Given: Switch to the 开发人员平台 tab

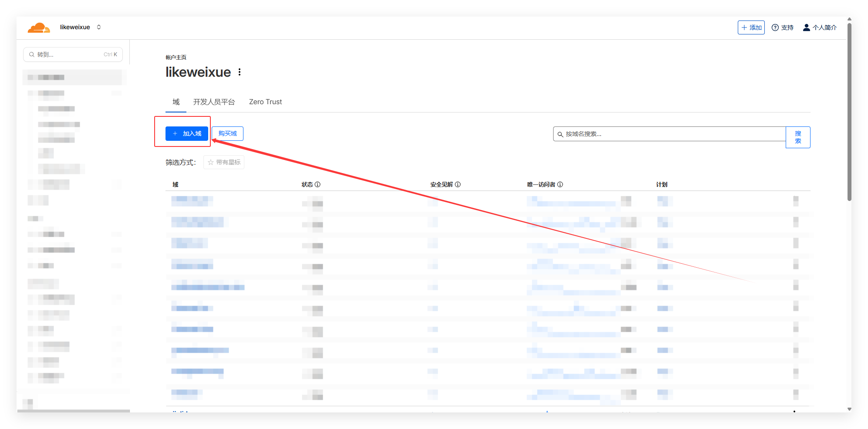Looking at the screenshot, I should 214,102.
